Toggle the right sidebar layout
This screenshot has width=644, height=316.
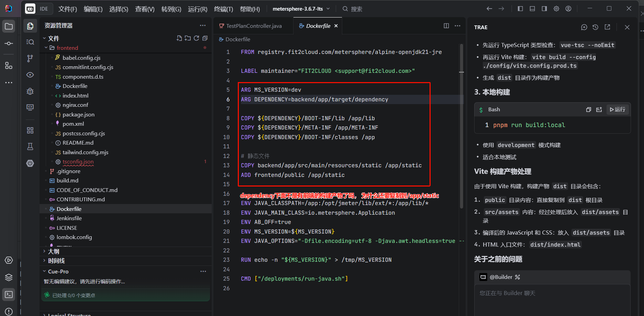click(544, 9)
